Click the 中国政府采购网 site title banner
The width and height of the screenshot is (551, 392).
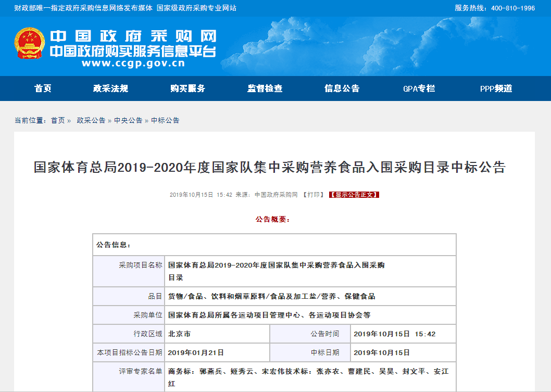pyautogui.click(x=133, y=36)
